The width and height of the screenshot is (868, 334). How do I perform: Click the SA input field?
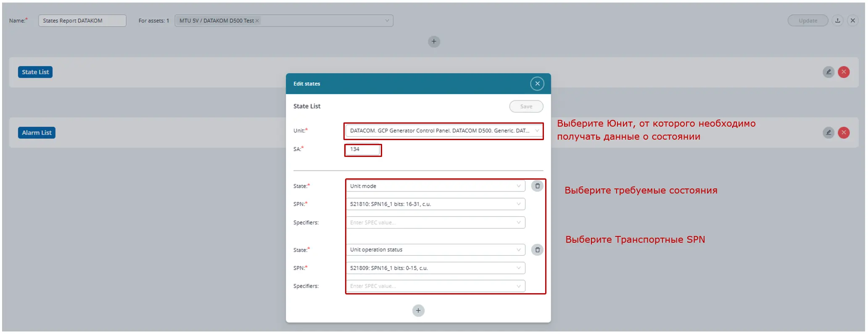[363, 150]
